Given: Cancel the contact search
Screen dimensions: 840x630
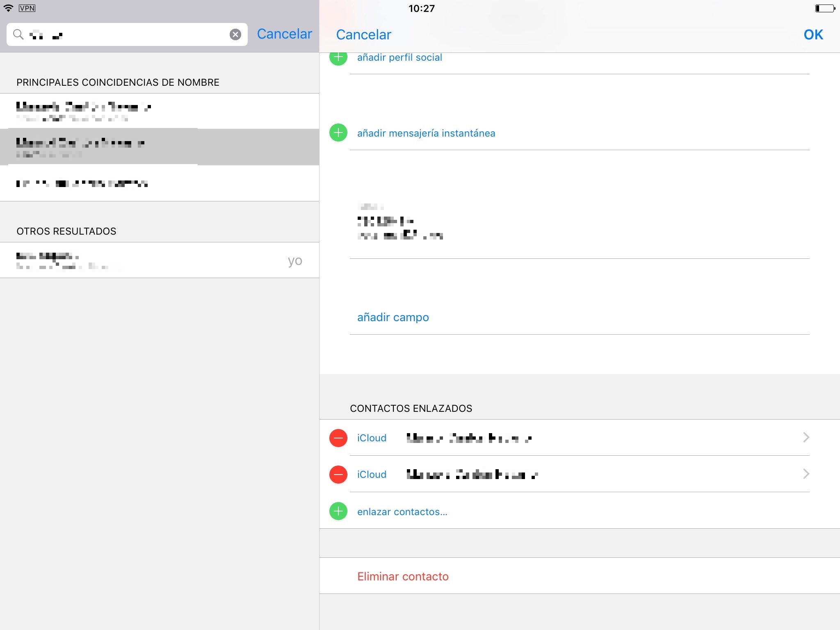Looking at the screenshot, I should [284, 34].
